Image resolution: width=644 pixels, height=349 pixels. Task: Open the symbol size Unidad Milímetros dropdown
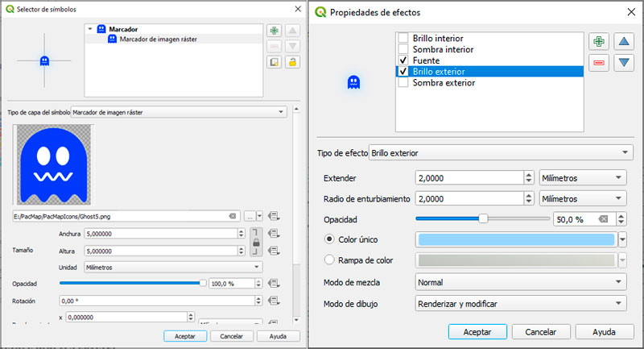173,268
